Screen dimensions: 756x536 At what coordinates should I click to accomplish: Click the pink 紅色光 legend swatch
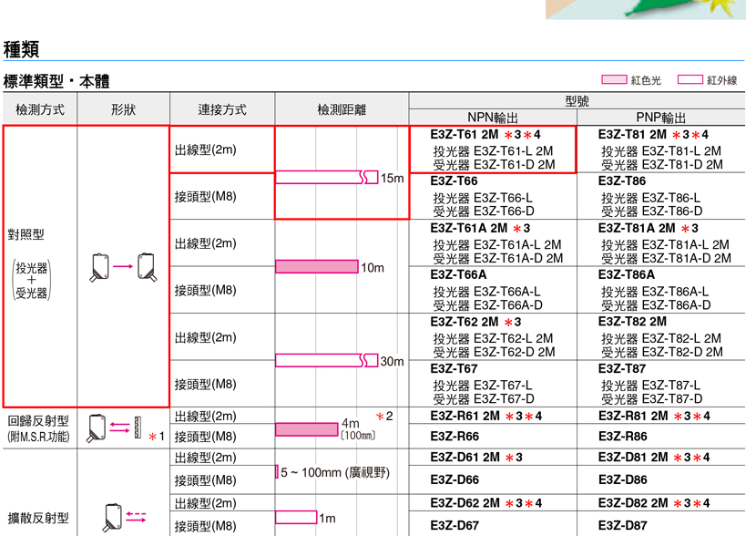click(x=614, y=79)
